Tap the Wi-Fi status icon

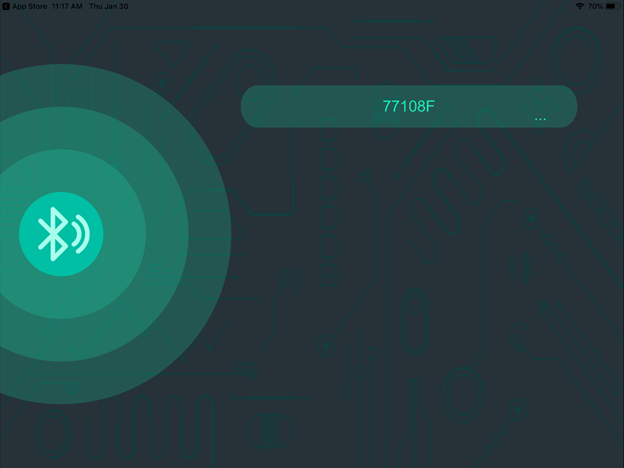(x=580, y=6)
